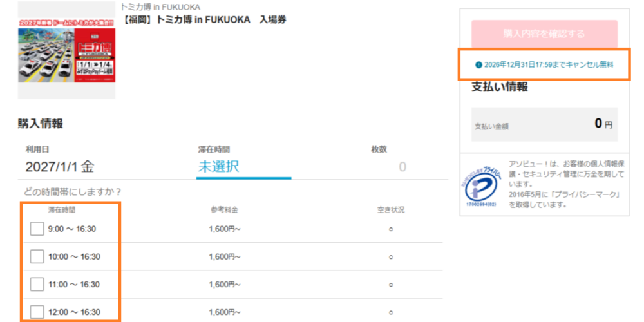Click the availability circle in the 12:00 row

point(391,312)
